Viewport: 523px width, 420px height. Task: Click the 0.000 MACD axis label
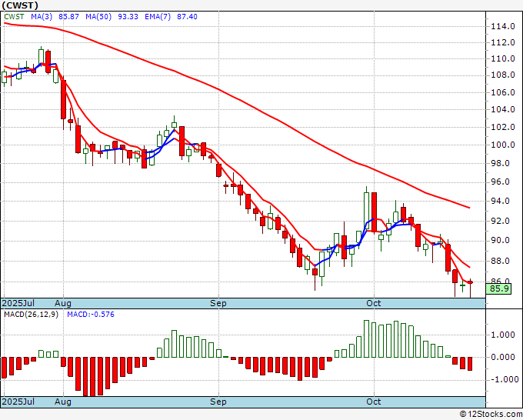(x=503, y=357)
